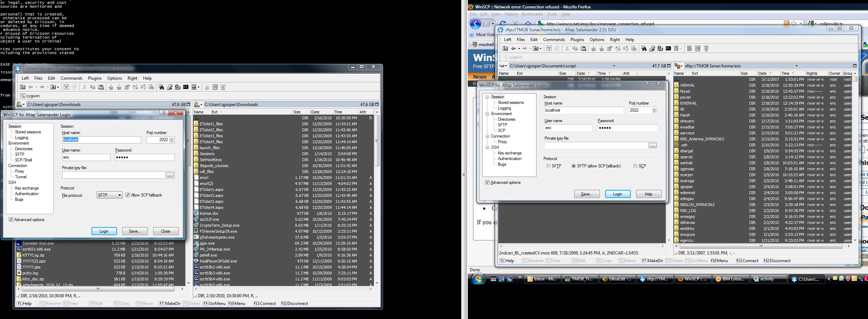The height and width of the screenshot is (319, 868).
Task: Click cygwin user menu icon in Downloads window
Action: [x=23, y=96]
